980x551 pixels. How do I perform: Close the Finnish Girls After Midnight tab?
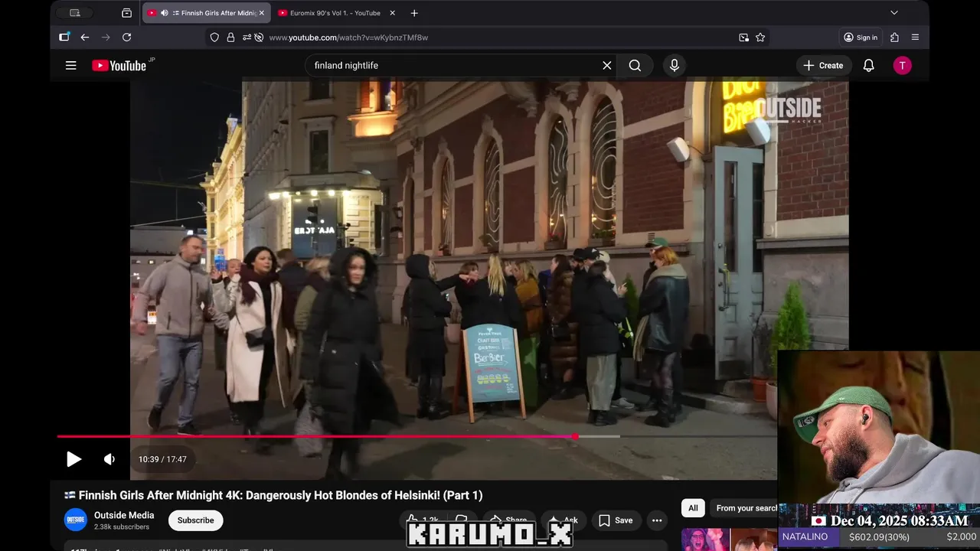coord(262,13)
